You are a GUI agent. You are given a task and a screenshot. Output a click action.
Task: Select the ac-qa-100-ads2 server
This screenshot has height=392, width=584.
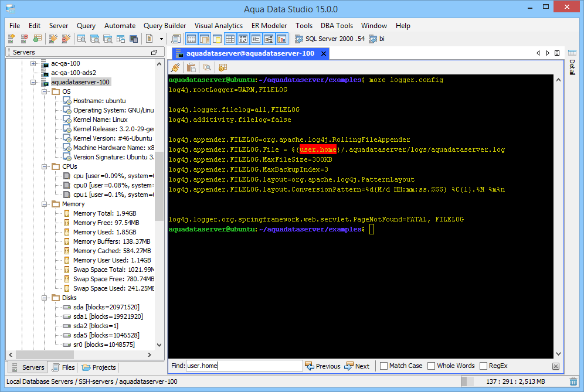pyautogui.click(x=73, y=73)
